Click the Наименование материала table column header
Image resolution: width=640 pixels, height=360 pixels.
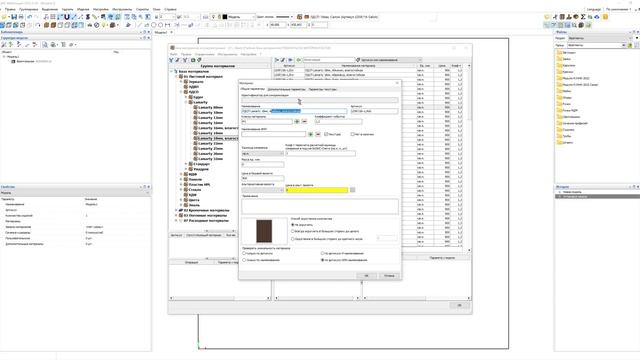click(x=358, y=66)
